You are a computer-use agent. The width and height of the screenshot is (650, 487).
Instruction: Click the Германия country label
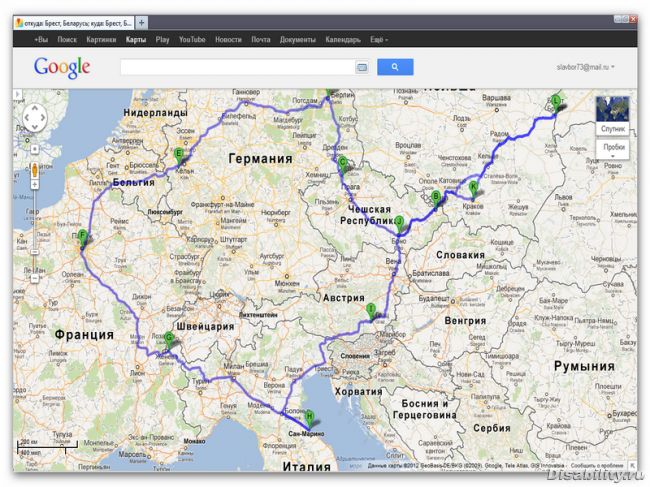click(260, 158)
